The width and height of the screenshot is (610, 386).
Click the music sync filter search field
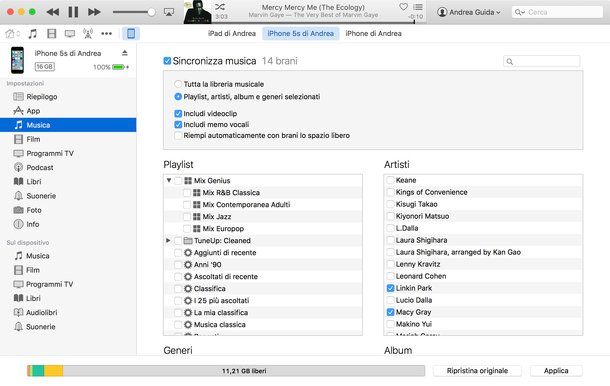(542, 61)
